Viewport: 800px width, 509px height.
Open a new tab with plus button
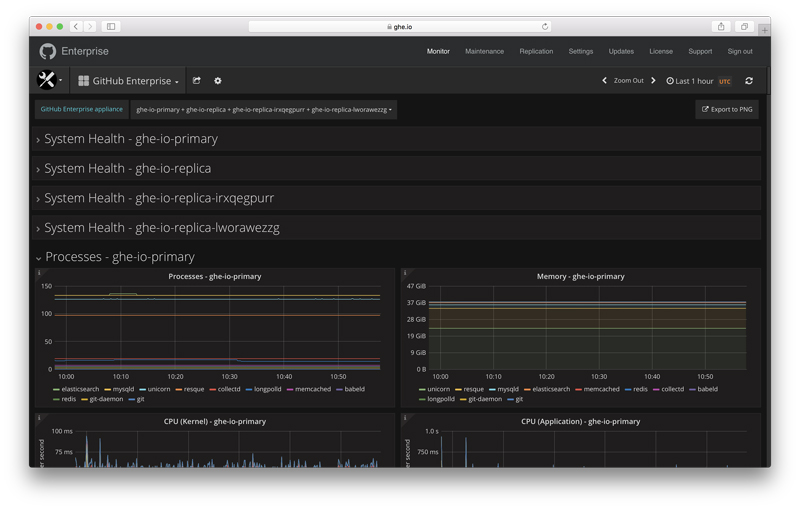coord(764,30)
